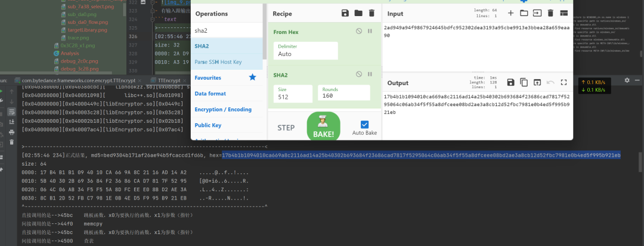Click the STEP button
644x246 pixels.
coord(286,127)
